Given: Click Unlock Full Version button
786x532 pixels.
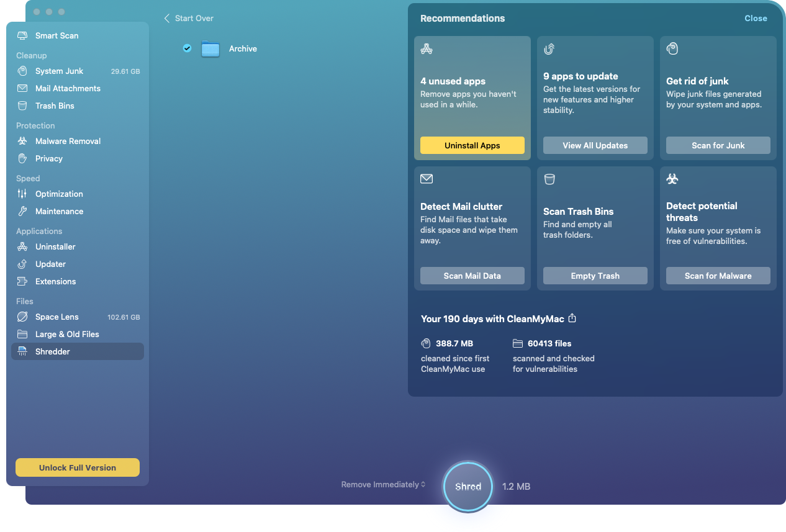Looking at the screenshot, I should click(x=78, y=467).
